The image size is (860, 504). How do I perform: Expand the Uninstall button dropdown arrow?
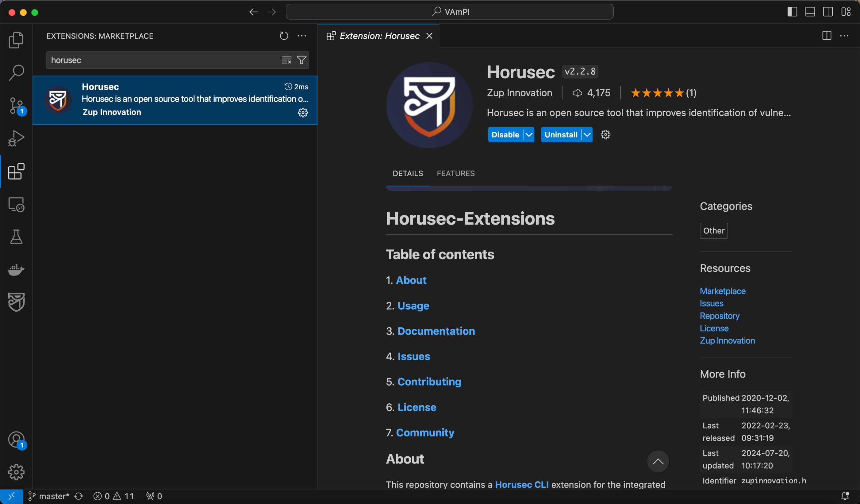point(587,135)
